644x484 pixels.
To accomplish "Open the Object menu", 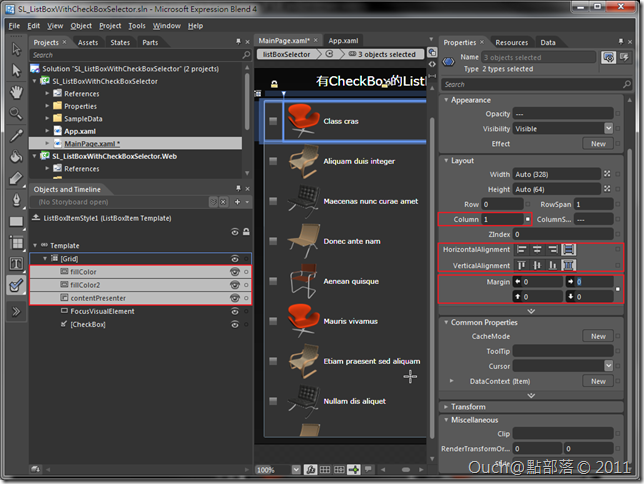I will 81,25.
